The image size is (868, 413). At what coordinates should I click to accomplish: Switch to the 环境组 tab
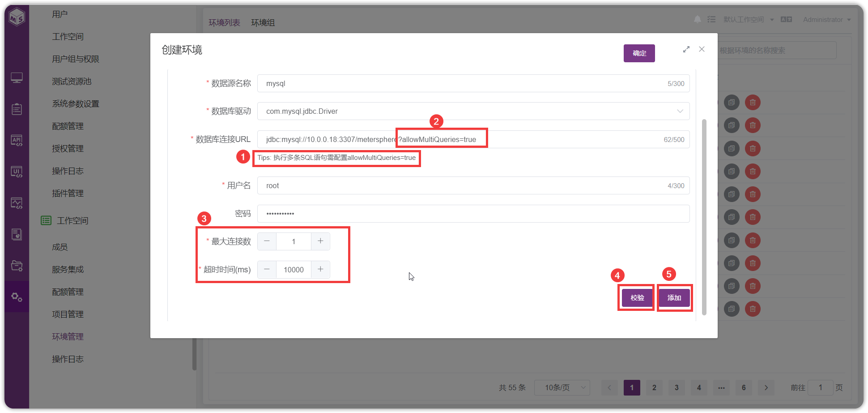tap(263, 22)
